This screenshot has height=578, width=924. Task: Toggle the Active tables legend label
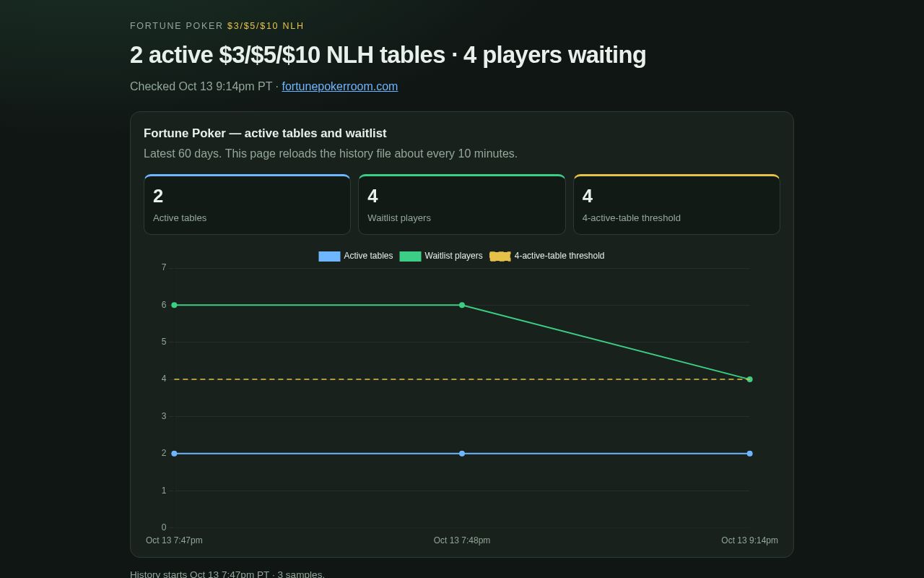click(x=368, y=256)
